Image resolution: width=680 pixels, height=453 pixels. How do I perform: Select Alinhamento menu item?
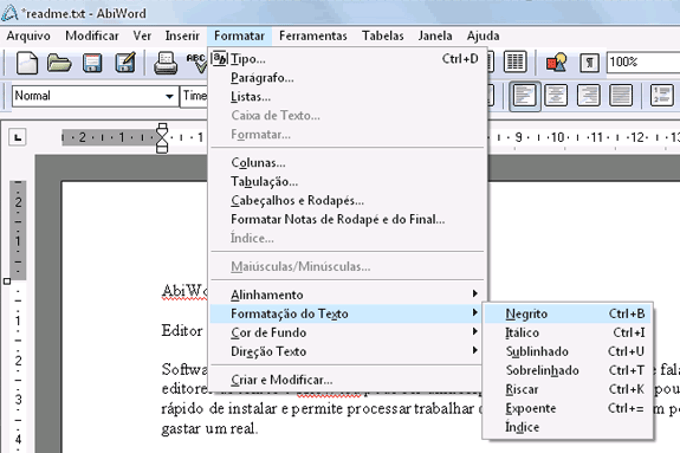[347, 295]
